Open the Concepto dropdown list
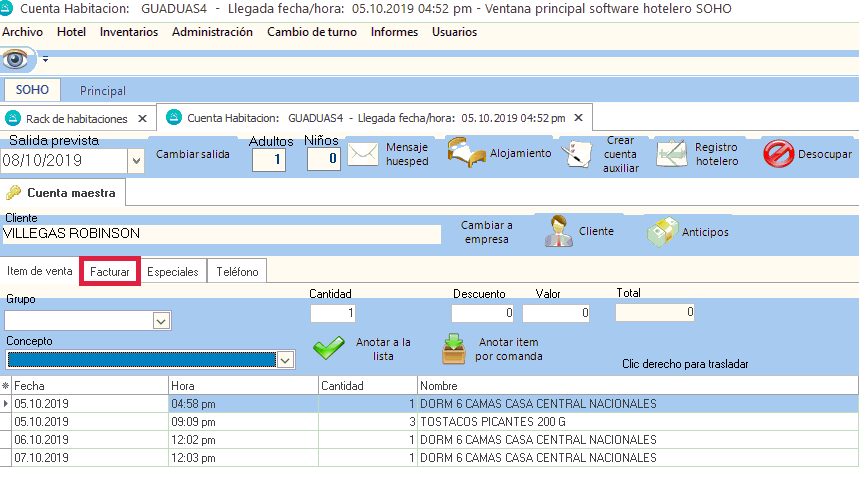 coord(285,359)
